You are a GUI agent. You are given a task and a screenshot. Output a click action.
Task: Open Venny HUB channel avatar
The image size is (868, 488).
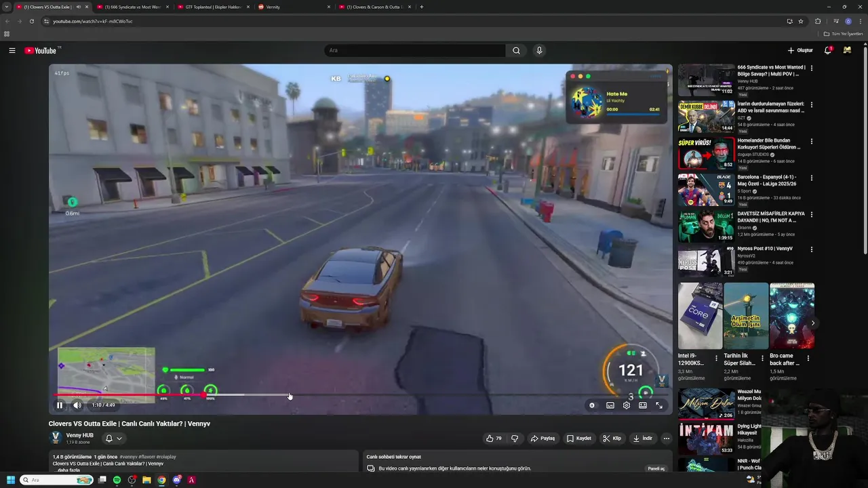point(56,438)
